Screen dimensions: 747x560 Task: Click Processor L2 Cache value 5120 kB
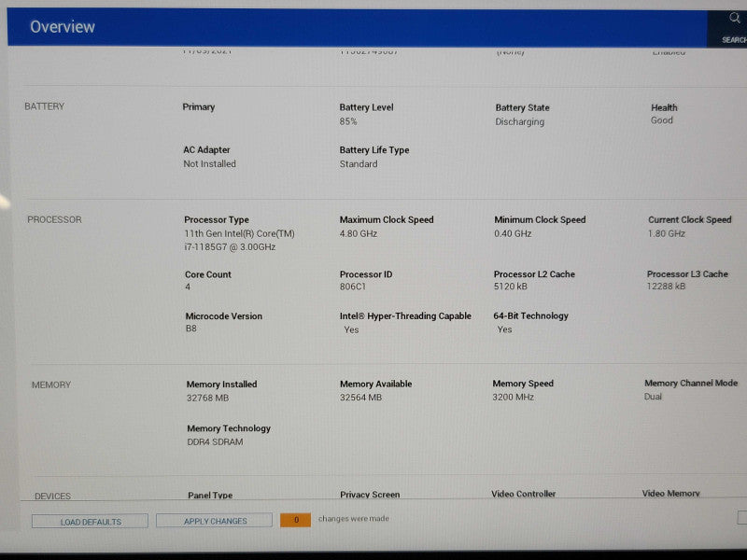[510, 287]
